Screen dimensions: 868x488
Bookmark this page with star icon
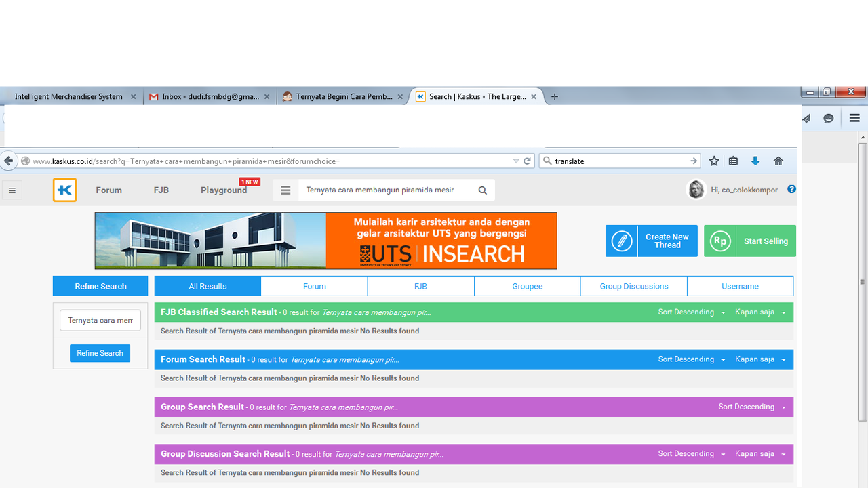click(714, 161)
